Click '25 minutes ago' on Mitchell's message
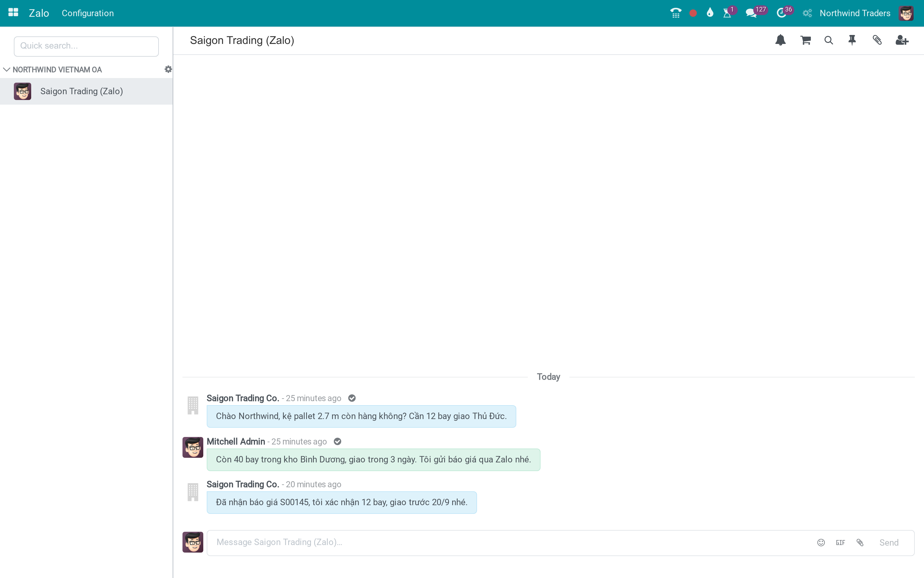Viewport: 924px width, 578px height. (299, 442)
